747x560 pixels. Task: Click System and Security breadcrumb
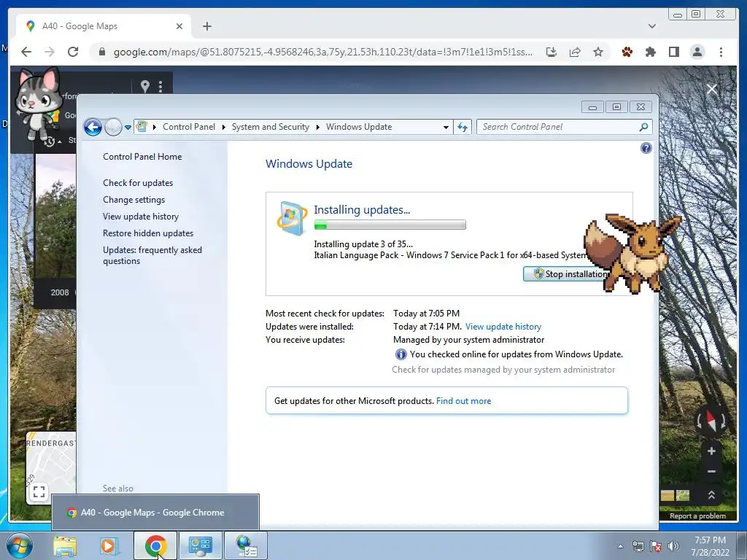(x=270, y=127)
